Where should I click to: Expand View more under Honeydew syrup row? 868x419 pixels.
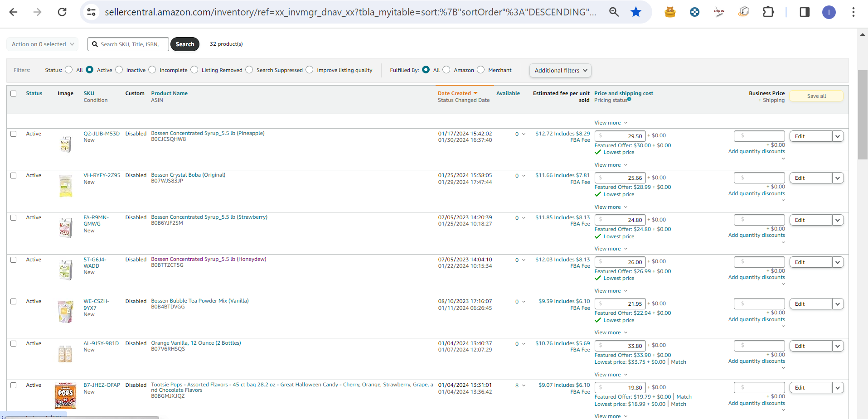click(x=611, y=291)
